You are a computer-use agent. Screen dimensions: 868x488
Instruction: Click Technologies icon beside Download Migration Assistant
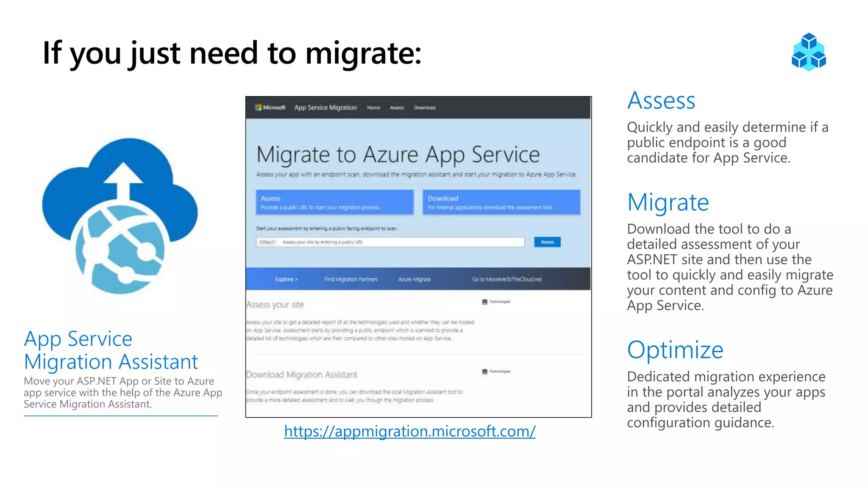tap(485, 372)
